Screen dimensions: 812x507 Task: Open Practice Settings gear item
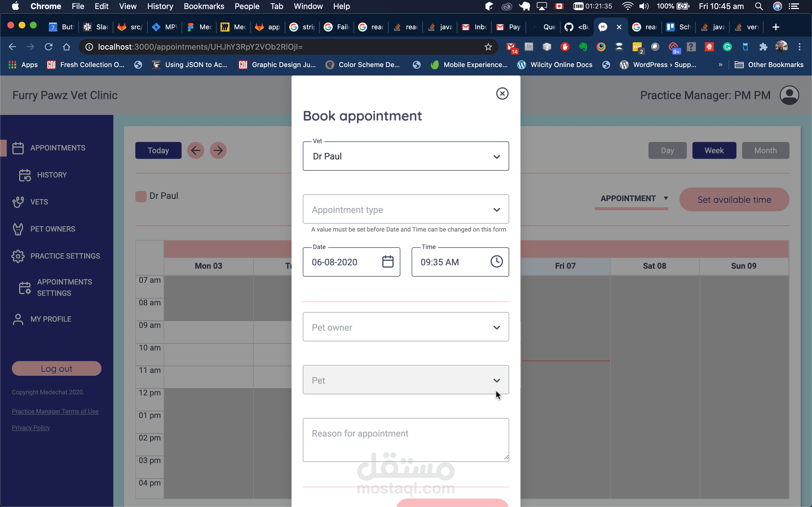click(x=65, y=256)
